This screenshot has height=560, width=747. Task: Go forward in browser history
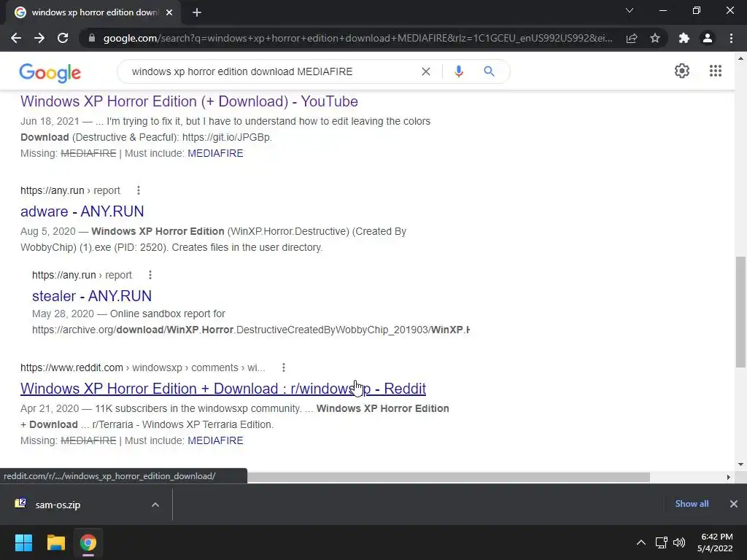(39, 38)
